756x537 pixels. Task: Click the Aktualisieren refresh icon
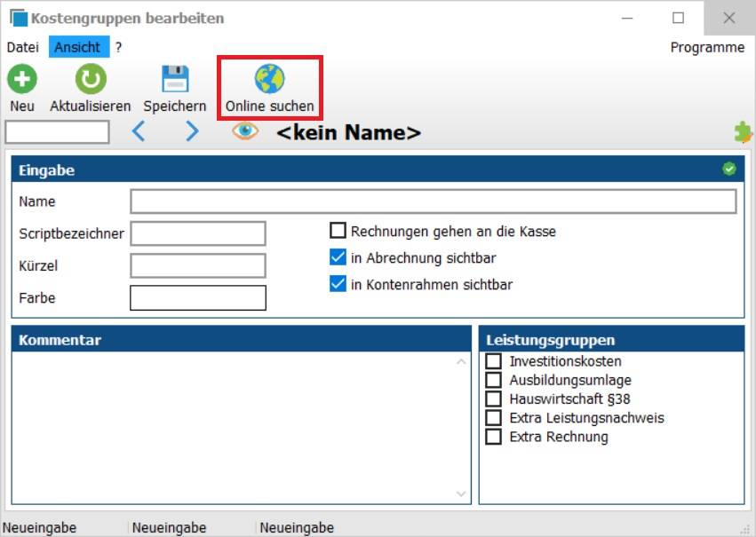pos(90,80)
